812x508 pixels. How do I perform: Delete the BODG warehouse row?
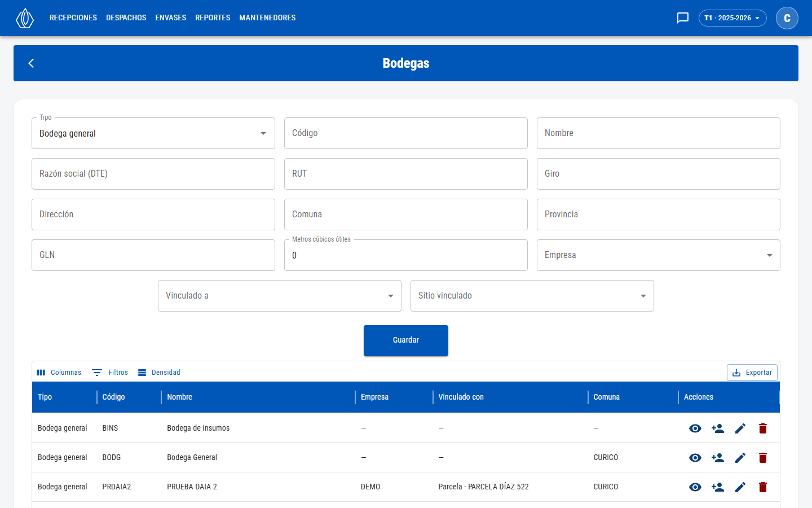(763, 458)
